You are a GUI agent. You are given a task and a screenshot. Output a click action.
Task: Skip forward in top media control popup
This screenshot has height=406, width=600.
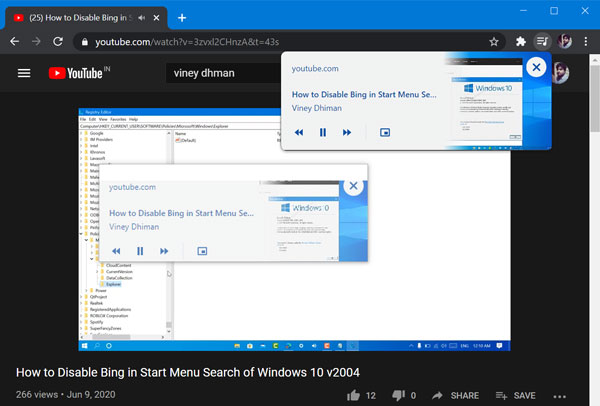[x=347, y=132]
